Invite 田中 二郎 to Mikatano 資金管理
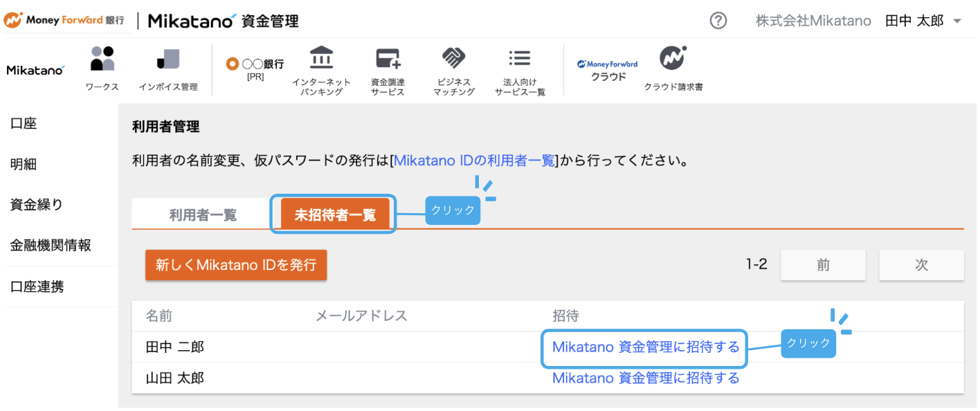 click(646, 347)
